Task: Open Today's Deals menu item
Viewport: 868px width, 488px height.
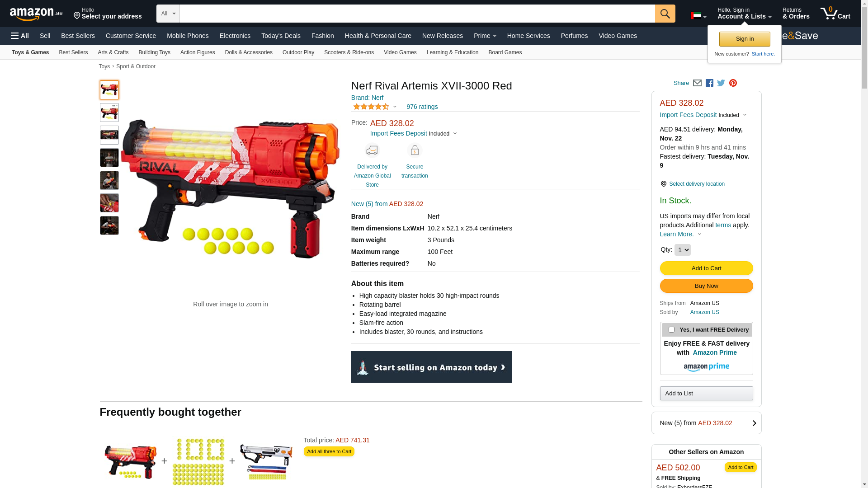Action: pyautogui.click(x=281, y=36)
